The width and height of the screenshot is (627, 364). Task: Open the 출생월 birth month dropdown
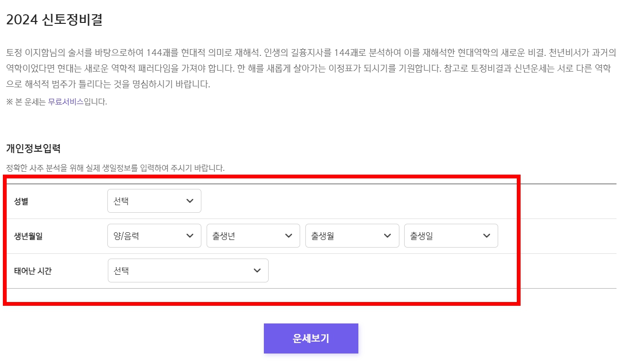(x=351, y=235)
